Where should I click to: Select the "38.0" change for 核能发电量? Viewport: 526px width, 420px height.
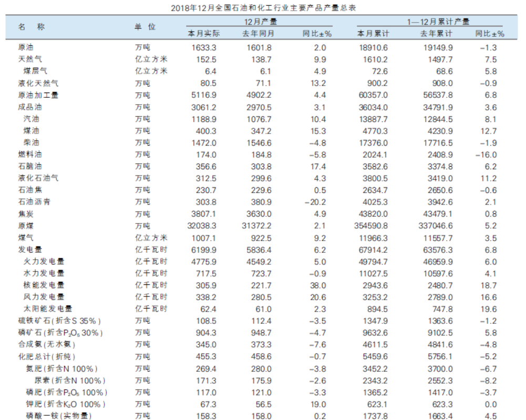point(318,286)
